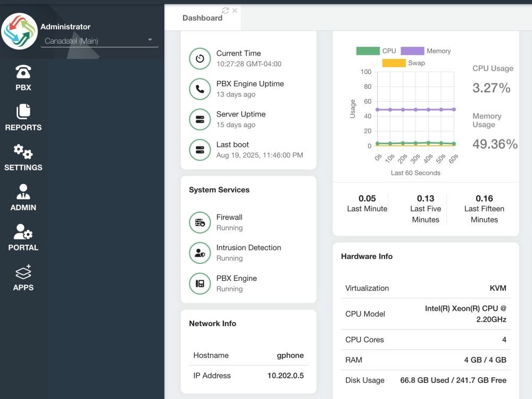Switch to the Dashboard tab
Viewport: 532px width, 399px height.
tap(202, 18)
